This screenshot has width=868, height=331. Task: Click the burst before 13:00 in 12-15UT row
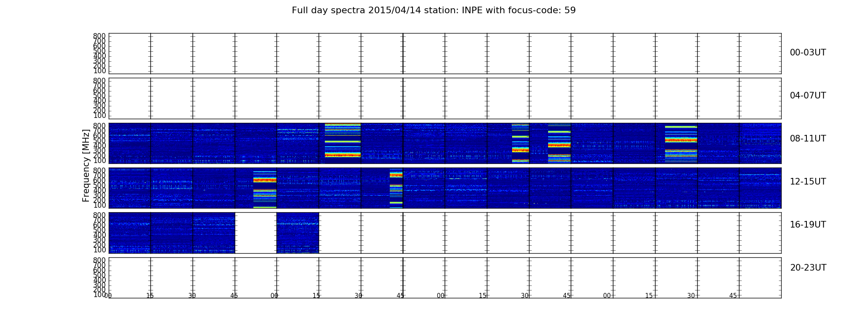265,188
